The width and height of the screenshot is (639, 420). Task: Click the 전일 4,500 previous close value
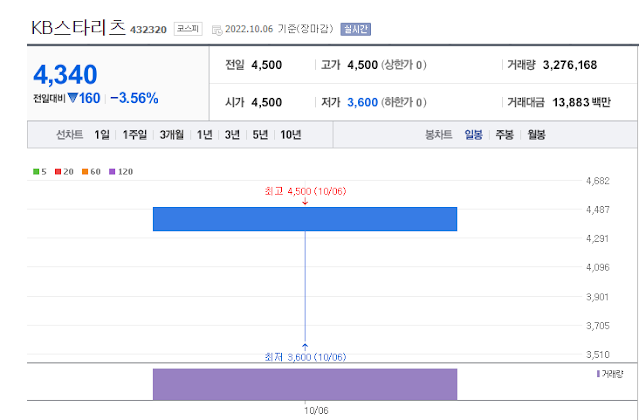(x=267, y=65)
